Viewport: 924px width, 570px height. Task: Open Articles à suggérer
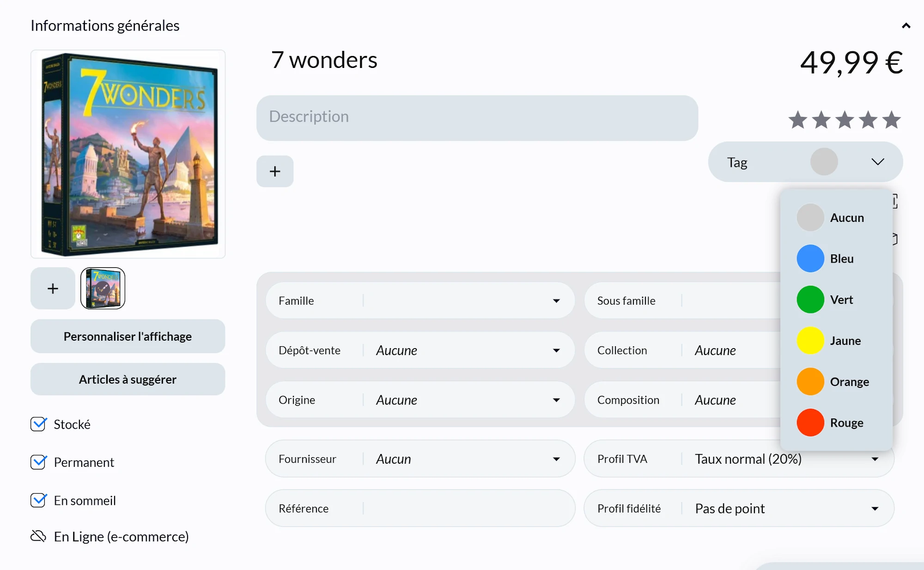click(128, 380)
